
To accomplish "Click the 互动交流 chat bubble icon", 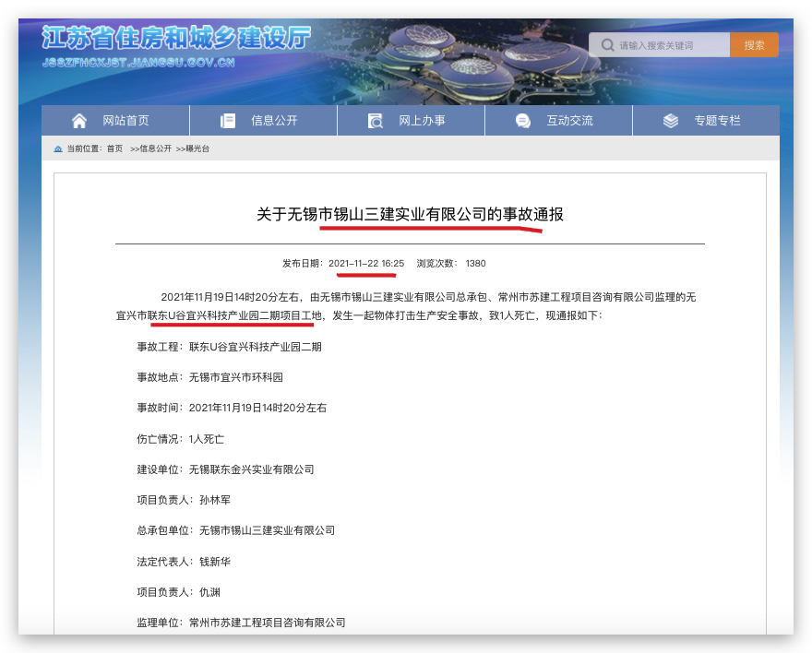I will (523, 121).
